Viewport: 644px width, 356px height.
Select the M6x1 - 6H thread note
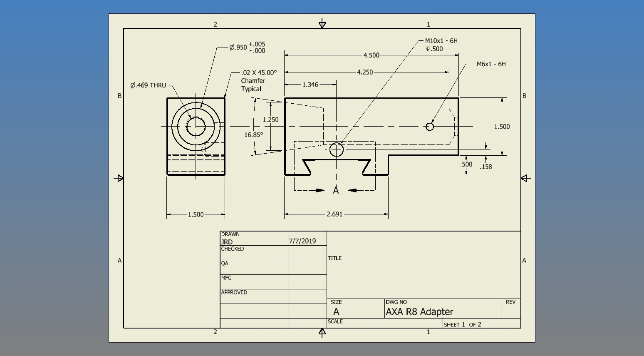click(x=491, y=64)
